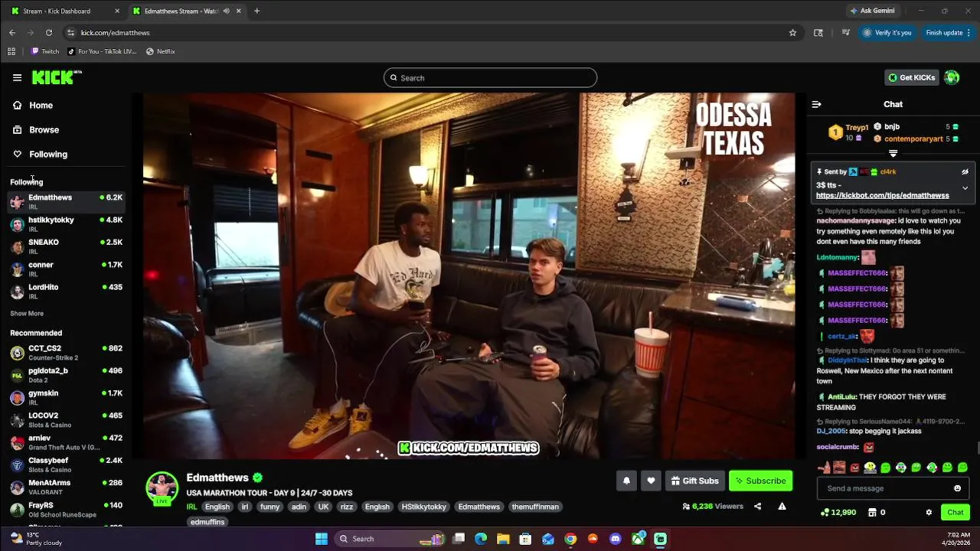
Task: Open Windows Start menu
Action: pos(322,539)
